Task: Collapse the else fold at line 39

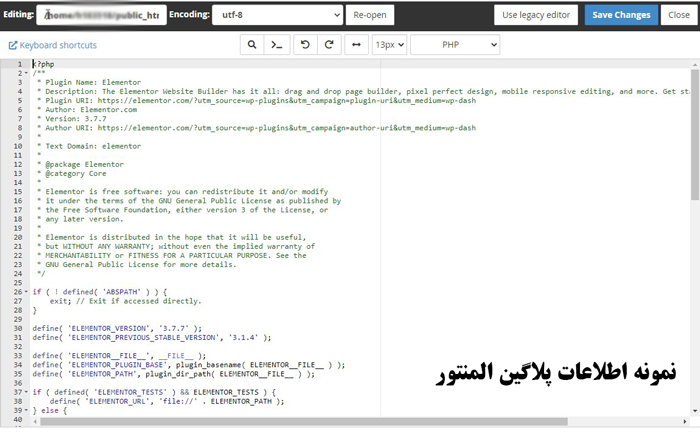Action: (x=26, y=410)
